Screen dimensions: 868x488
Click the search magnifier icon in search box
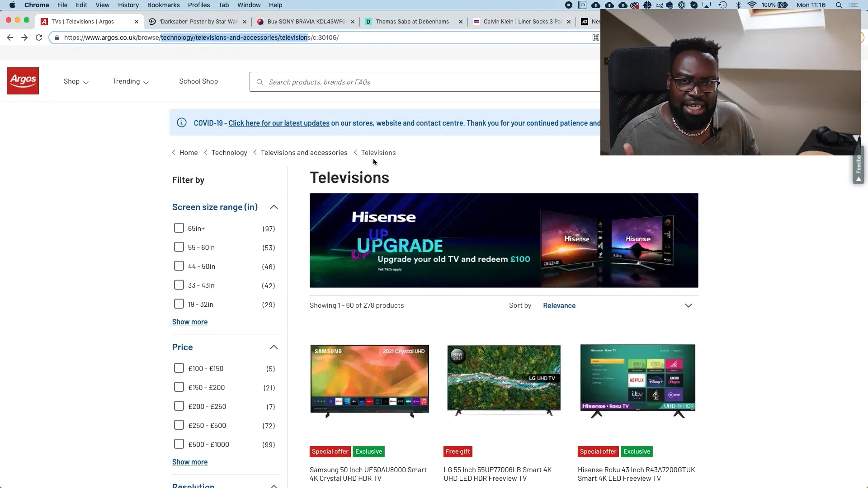coord(259,82)
